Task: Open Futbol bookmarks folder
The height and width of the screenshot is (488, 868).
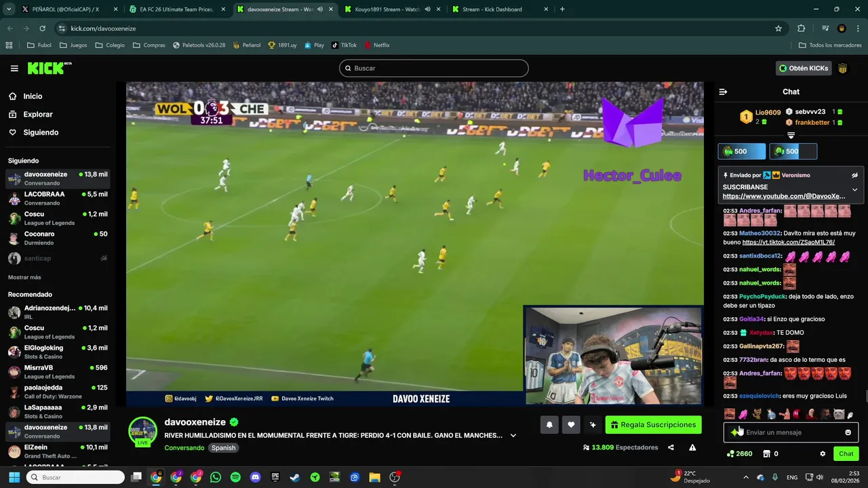Action: pos(39,45)
